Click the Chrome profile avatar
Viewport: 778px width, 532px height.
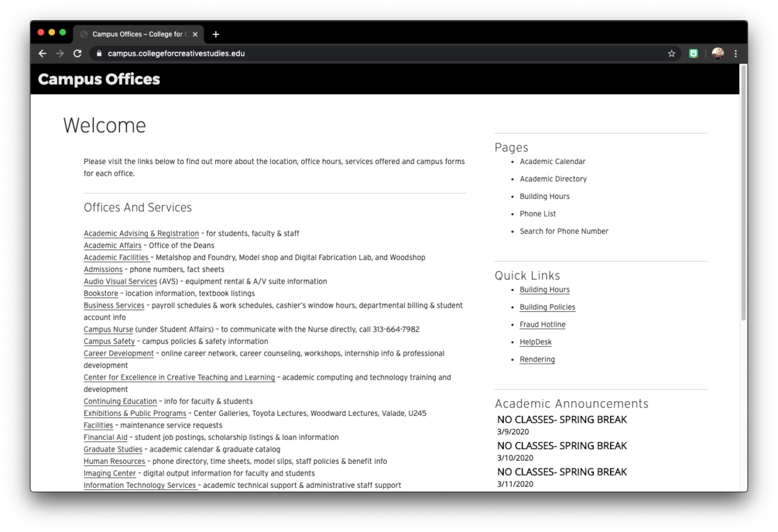716,53
